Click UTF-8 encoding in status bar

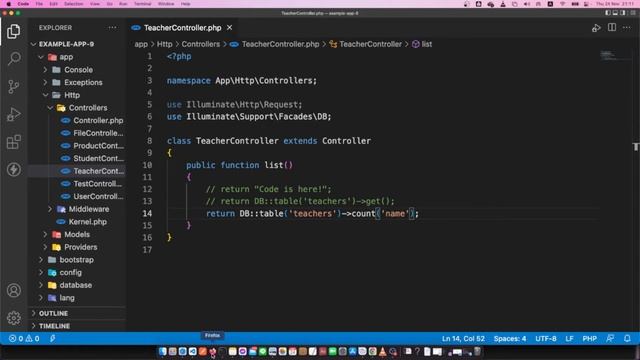click(546, 338)
